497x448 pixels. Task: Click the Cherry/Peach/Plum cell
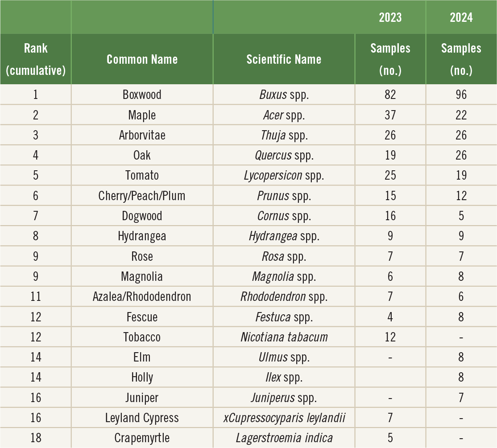[x=142, y=196]
